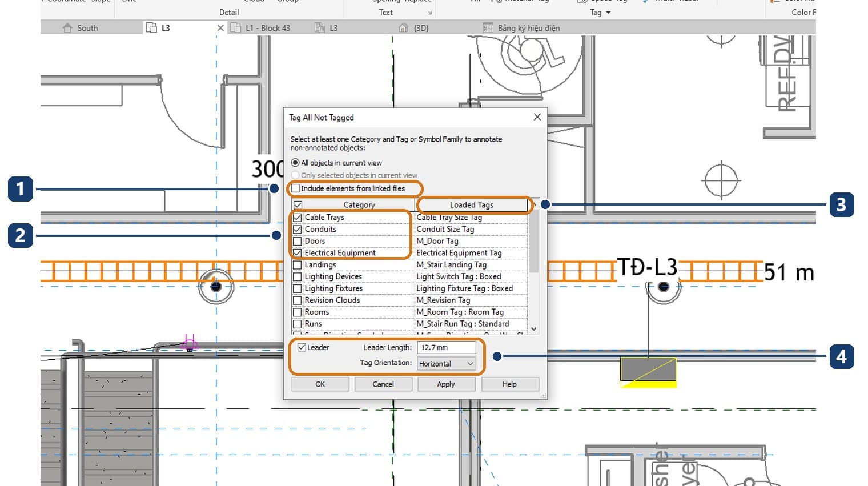Open the M_Stair Landing Tag dropdown cell
This screenshot has width=868, height=486.
click(x=471, y=265)
